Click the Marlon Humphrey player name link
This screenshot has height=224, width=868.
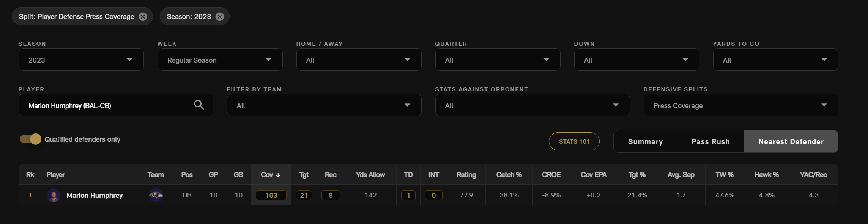95,195
